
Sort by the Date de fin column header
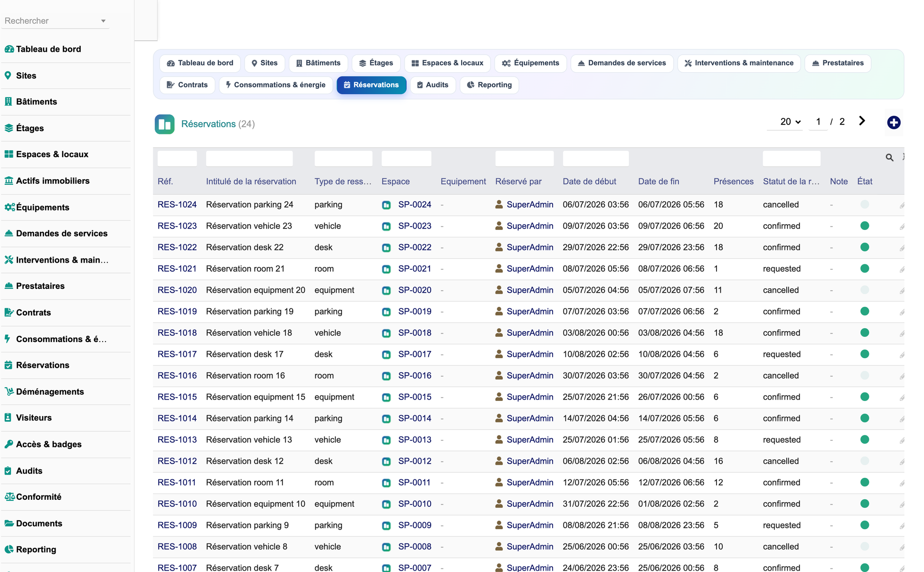pos(659,181)
